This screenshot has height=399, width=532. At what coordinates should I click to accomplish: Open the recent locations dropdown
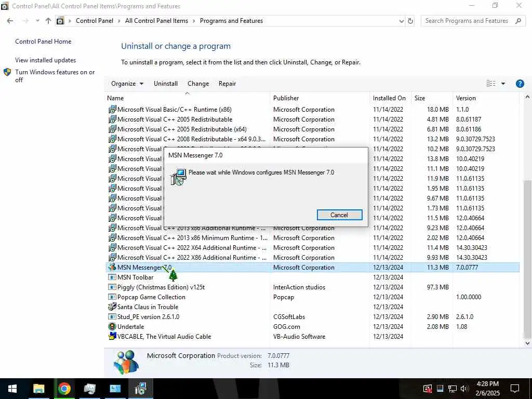tap(37, 21)
